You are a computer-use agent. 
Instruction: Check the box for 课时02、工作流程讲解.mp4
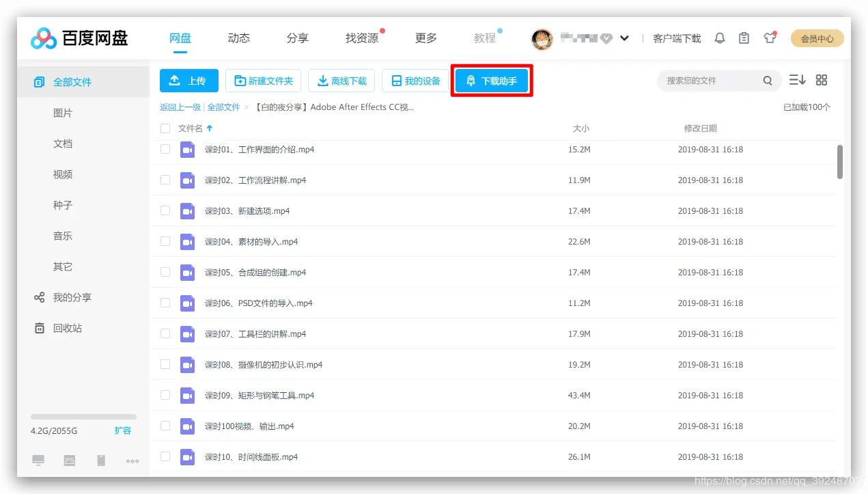165,180
